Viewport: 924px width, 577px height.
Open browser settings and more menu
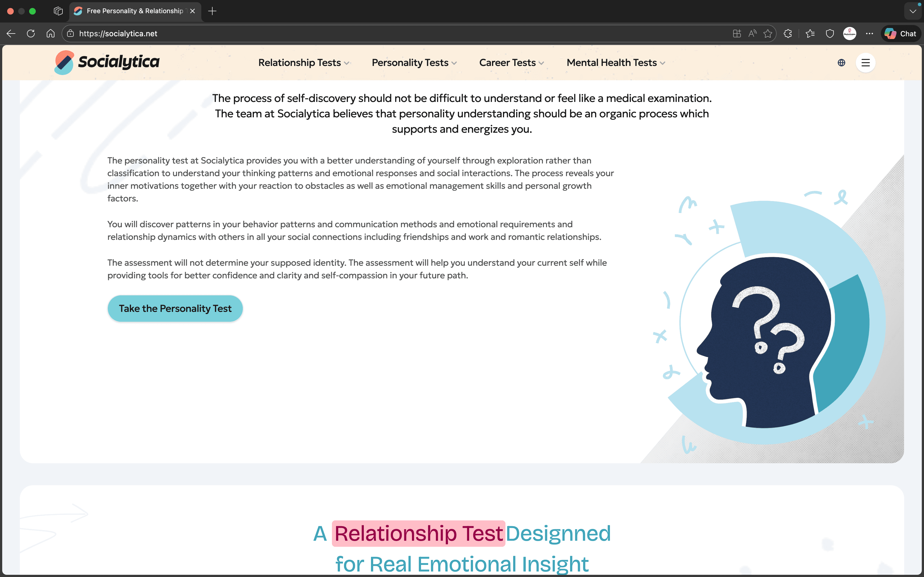point(869,34)
